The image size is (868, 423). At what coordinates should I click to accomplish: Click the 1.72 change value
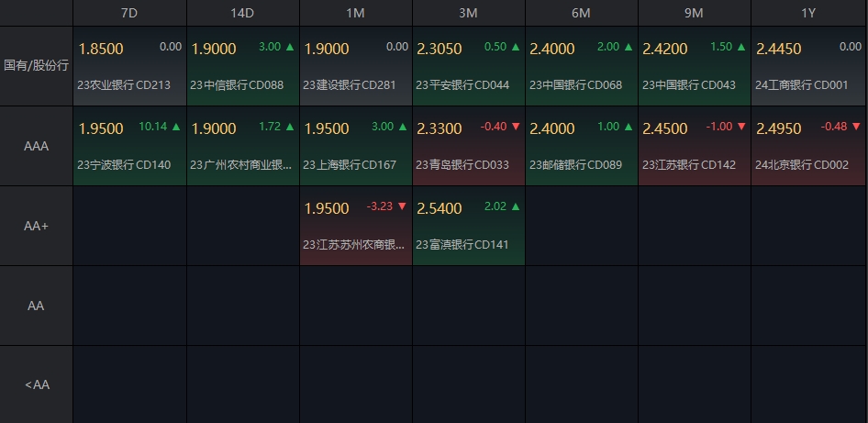click(270, 127)
